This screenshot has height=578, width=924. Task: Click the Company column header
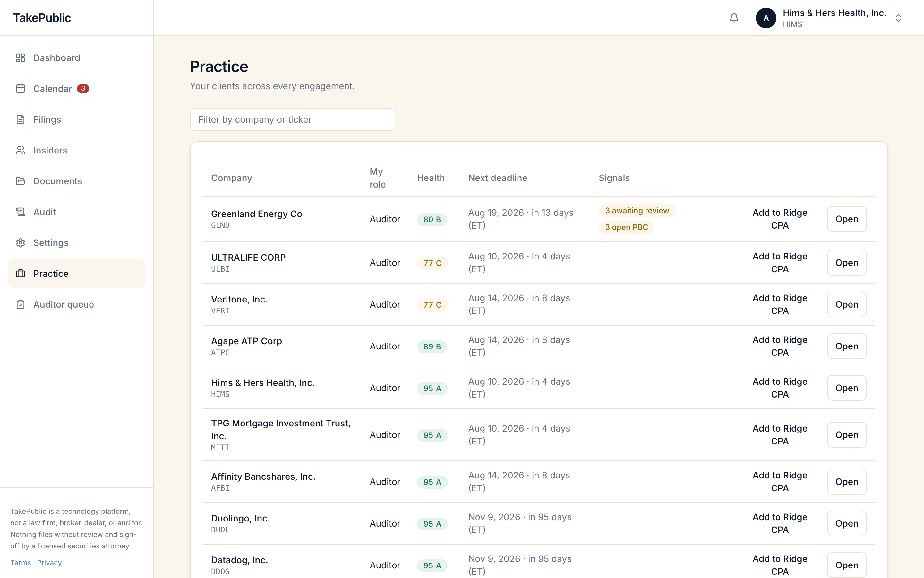pyautogui.click(x=231, y=178)
